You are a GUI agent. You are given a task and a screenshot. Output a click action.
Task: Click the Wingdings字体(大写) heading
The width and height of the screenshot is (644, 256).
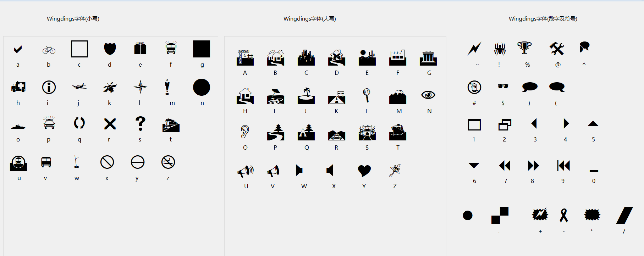(310, 19)
